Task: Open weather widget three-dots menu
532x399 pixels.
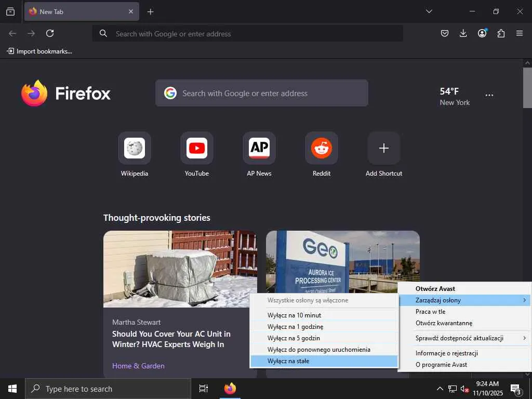Action: pyautogui.click(x=489, y=95)
